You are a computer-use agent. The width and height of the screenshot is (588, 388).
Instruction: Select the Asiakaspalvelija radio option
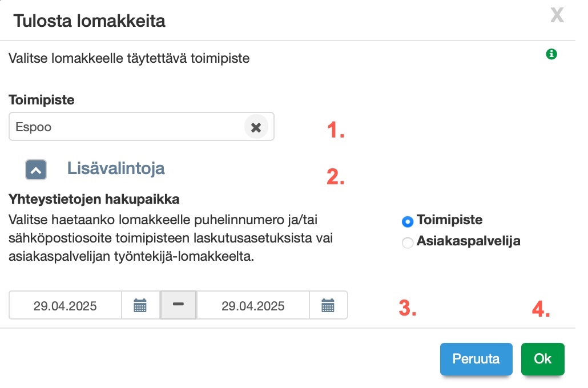tap(408, 242)
